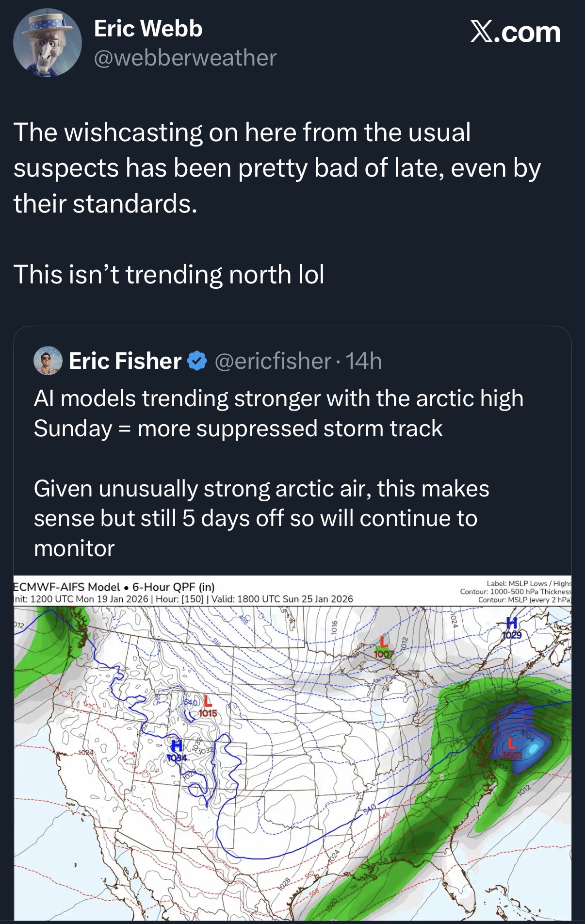585x924 pixels.
Task: Click the "wishcasting" tweet text paragraph
Action: (x=276, y=167)
